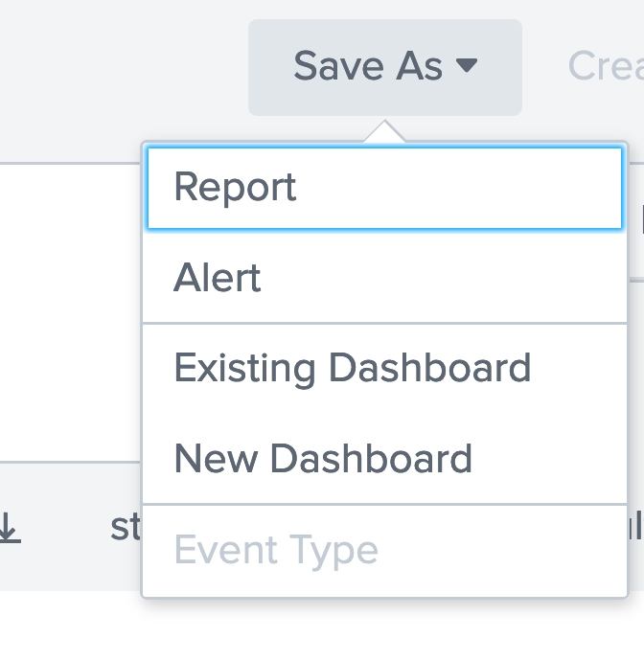
Task: Click the disabled Event Type save option
Action: tap(276, 550)
